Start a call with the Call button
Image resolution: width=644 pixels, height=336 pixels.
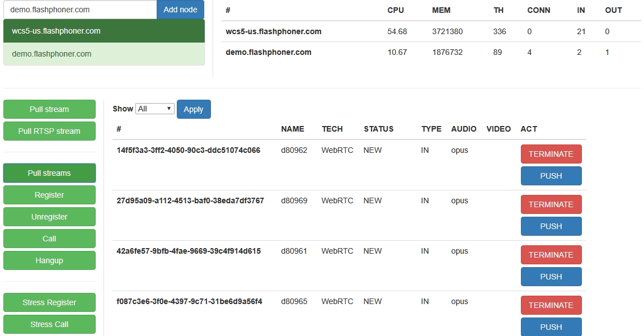(x=49, y=239)
